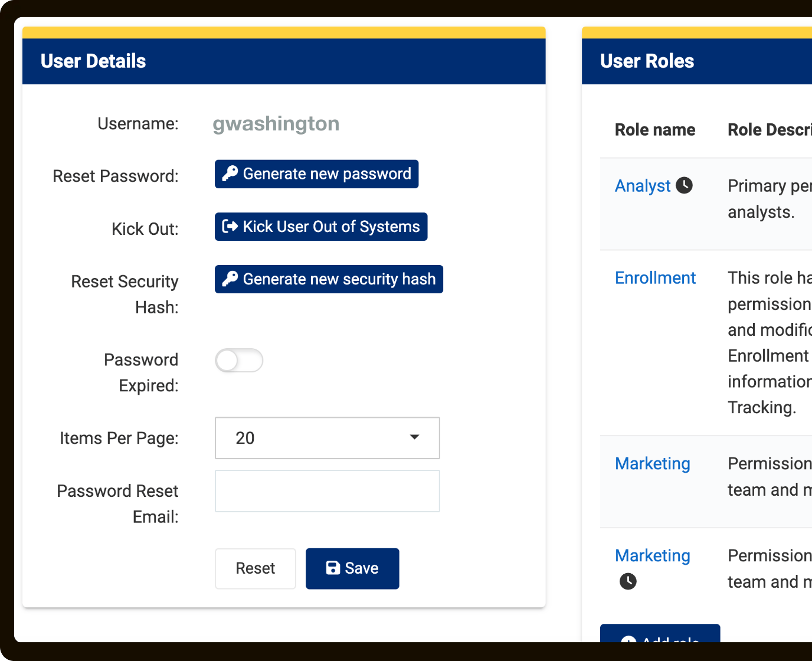Toggle the Password Expired switch

(239, 360)
